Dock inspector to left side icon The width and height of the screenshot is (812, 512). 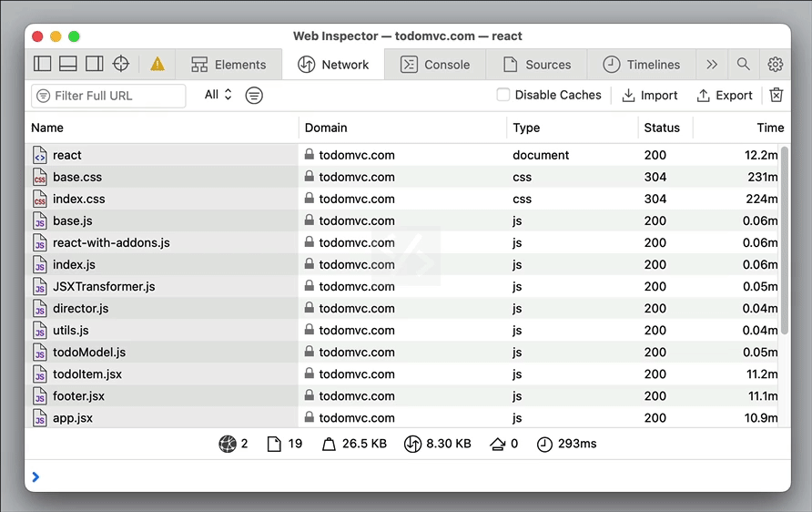[x=43, y=65]
